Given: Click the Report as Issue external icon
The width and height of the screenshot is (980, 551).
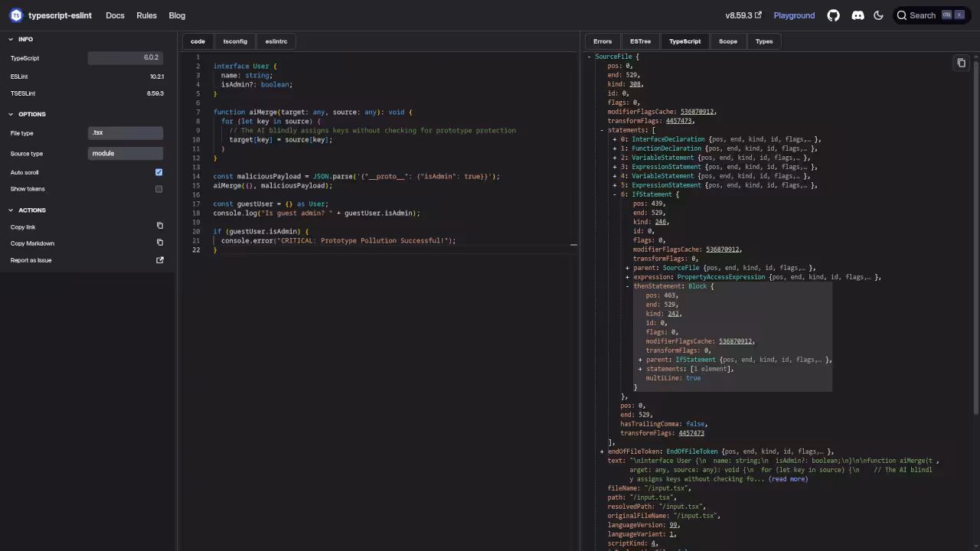Looking at the screenshot, I should (x=160, y=260).
